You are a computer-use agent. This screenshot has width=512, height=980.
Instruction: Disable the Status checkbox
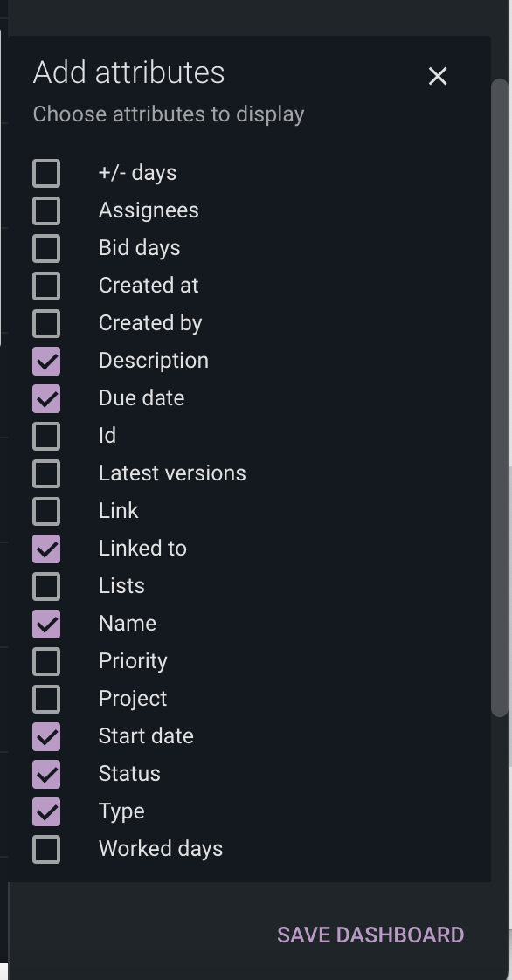tap(47, 773)
